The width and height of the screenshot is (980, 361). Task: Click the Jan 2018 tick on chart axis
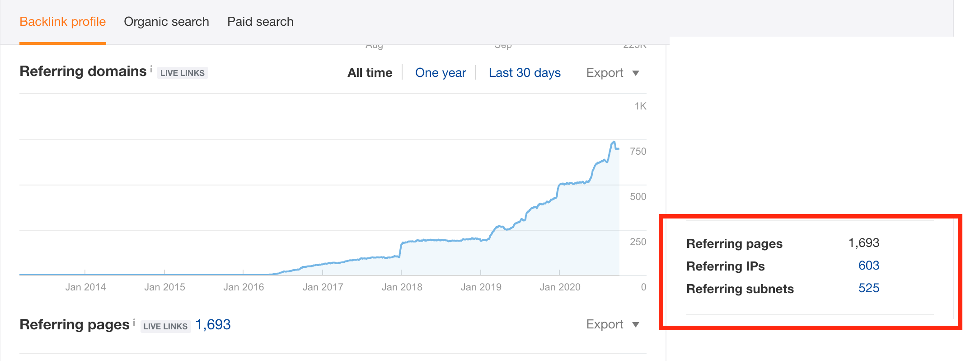(402, 287)
